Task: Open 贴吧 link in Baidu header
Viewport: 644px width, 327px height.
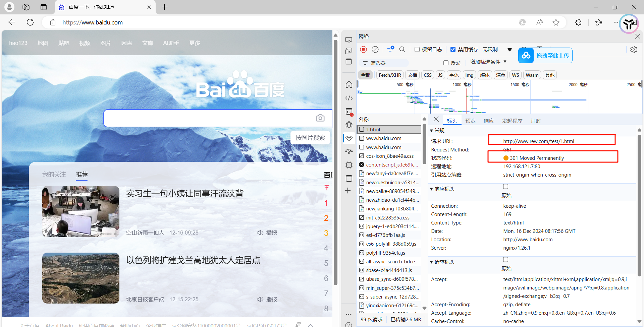Action: pos(64,43)
